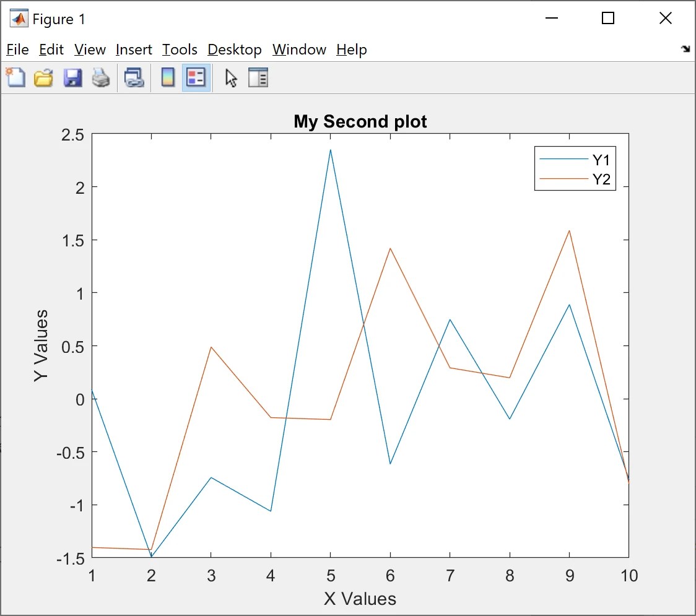This screenshot has height=616, width=696.
Task: Save the current figure
Action: coord(72,77)
